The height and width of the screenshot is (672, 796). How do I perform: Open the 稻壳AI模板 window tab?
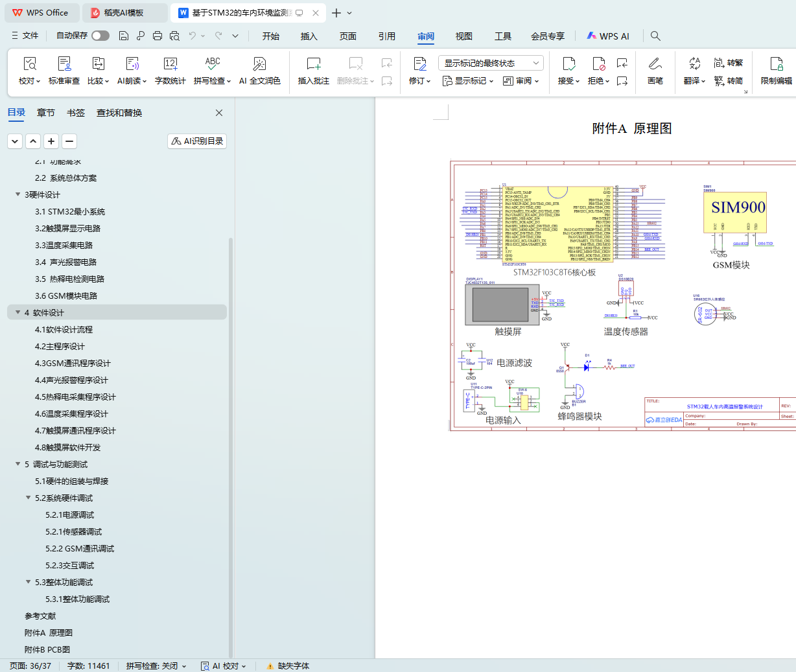tap(123, 13)
